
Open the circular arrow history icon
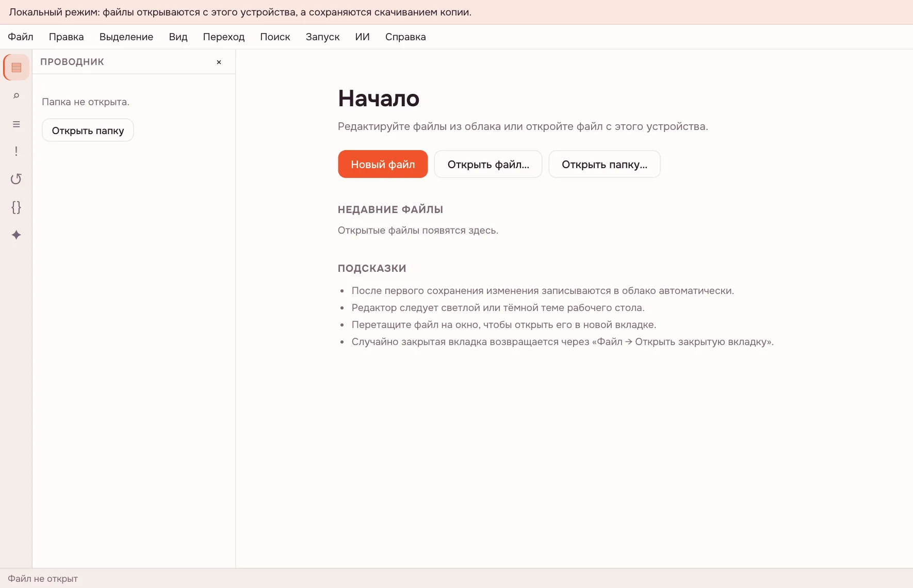[x=17, y=179]
